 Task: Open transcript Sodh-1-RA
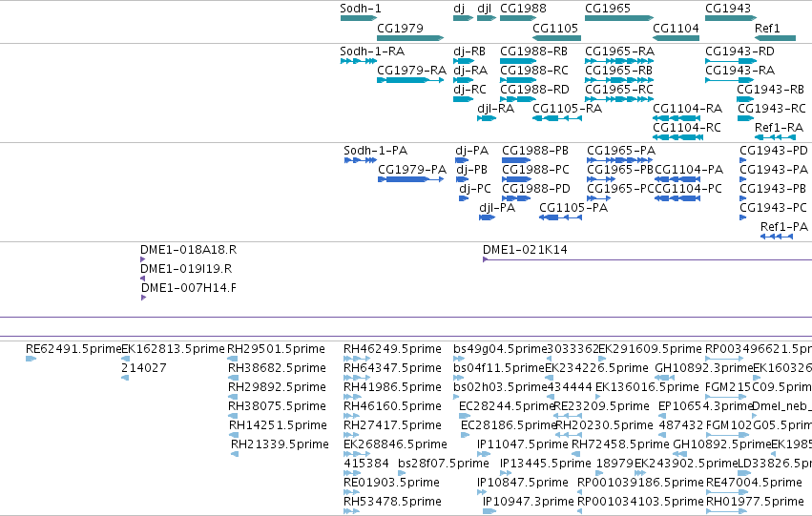point(359,61)
